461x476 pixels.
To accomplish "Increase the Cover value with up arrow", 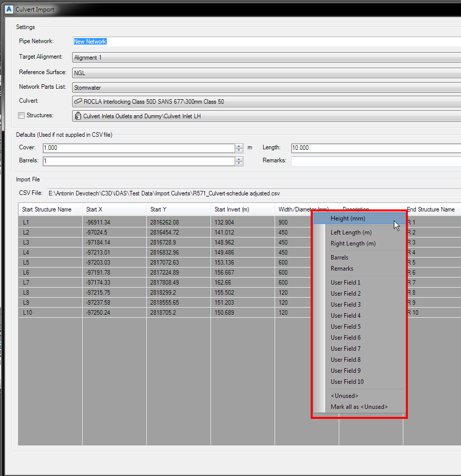I will pyautogui.click(x=240, y=146).
